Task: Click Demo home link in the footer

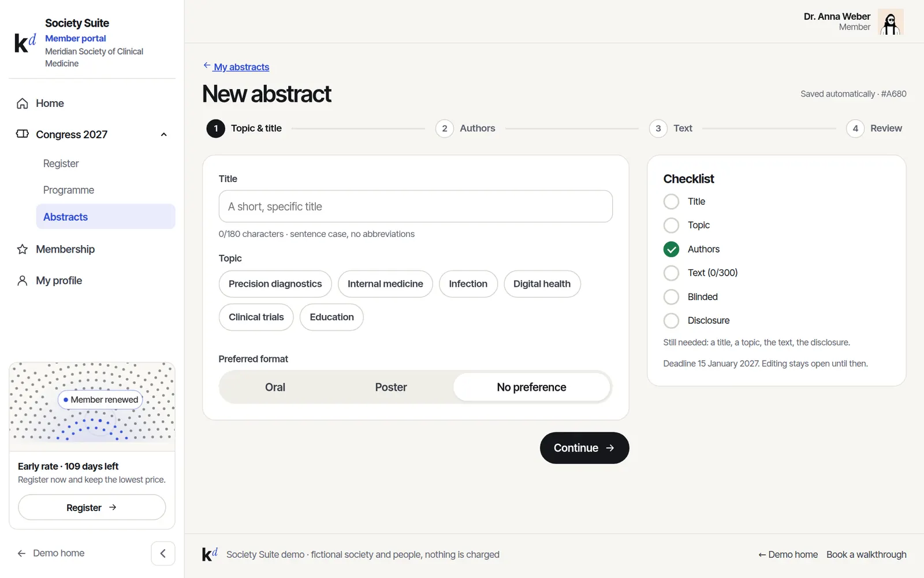Action: point(788,554)
